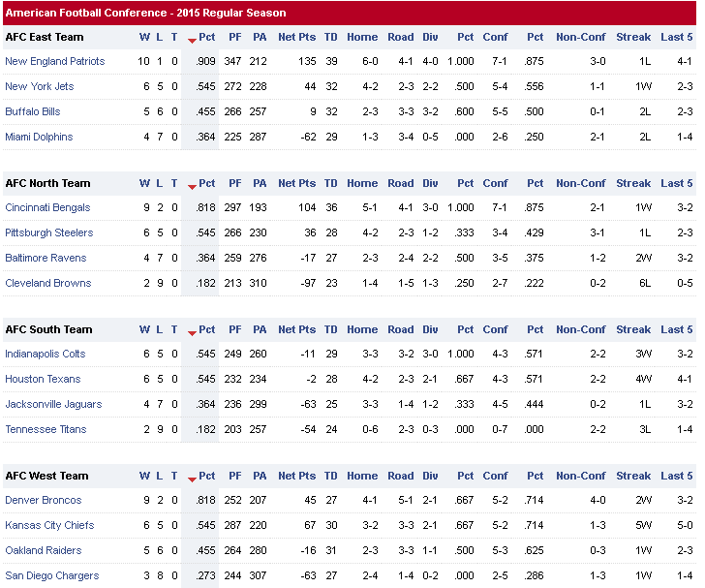The image size is (705, 588).
Task: Sort AFC West table by Non-Conf
Action: point(580,476)
